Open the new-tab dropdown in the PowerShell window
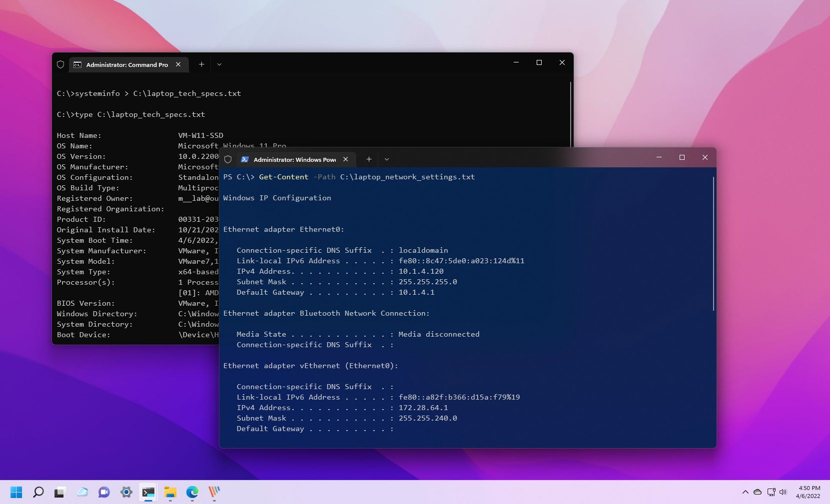This screenshot has width=830, height=504. coord(387,159)
